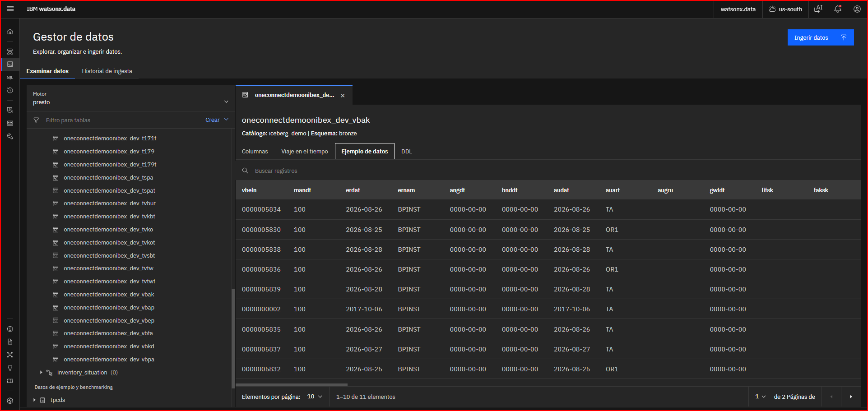868x411 pixels.
Task: Click cell 0000000002 in vbeln column
Action: click(x=261, y=309)
